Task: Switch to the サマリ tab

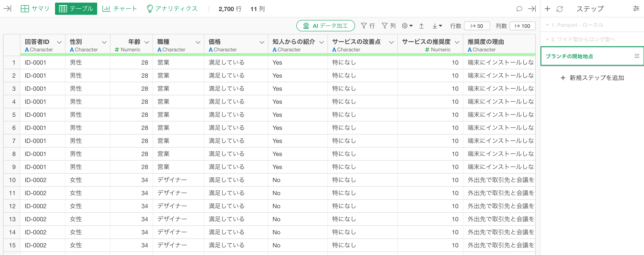Action: point(35,9)
